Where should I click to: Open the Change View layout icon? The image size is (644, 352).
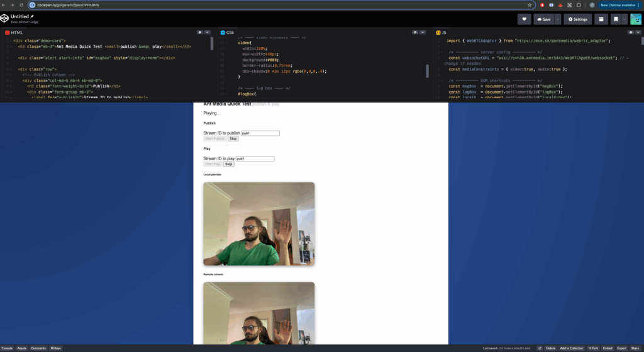(x=601, y=19)
